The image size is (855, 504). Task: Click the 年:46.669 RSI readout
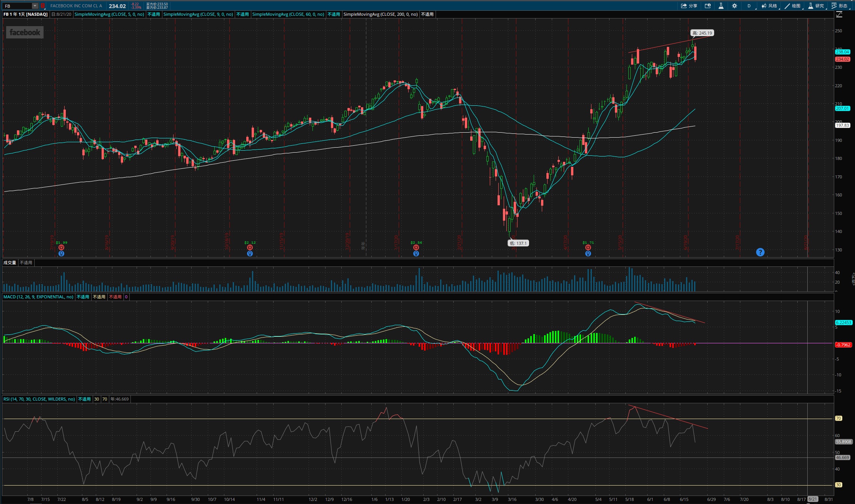click(x=120, y=399)
